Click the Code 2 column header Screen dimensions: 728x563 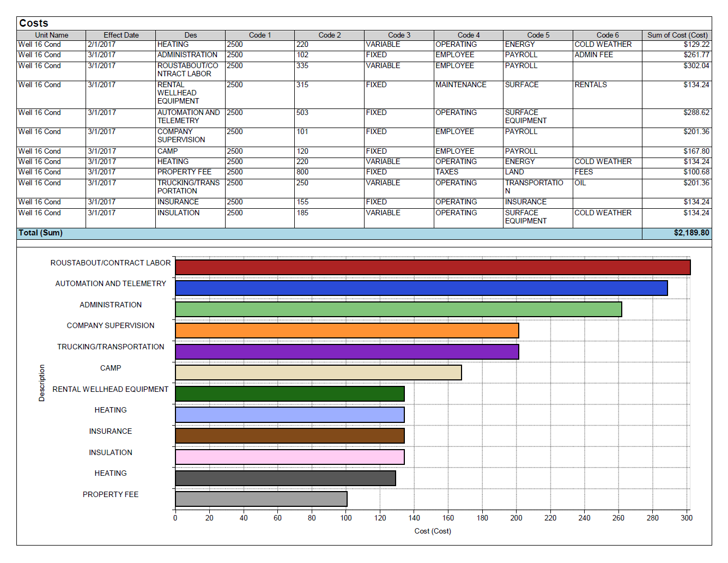pos(330,35)
